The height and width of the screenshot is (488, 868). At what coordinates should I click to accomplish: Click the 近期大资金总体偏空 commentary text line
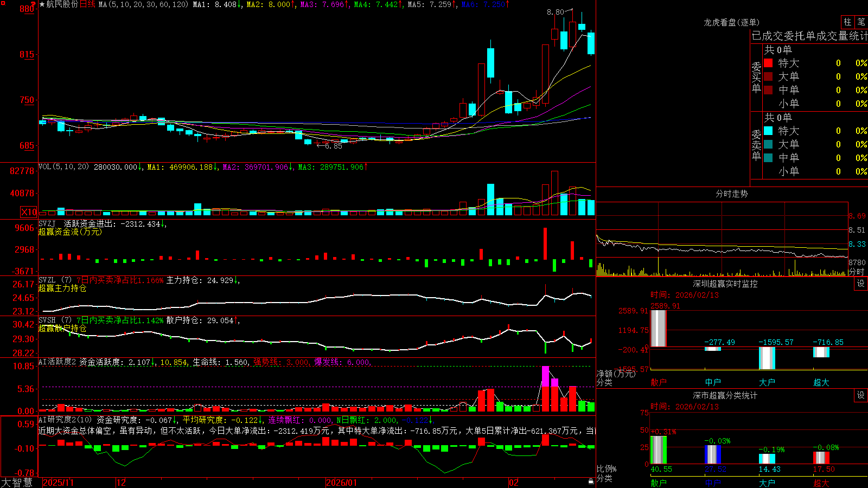pos(317,431)
